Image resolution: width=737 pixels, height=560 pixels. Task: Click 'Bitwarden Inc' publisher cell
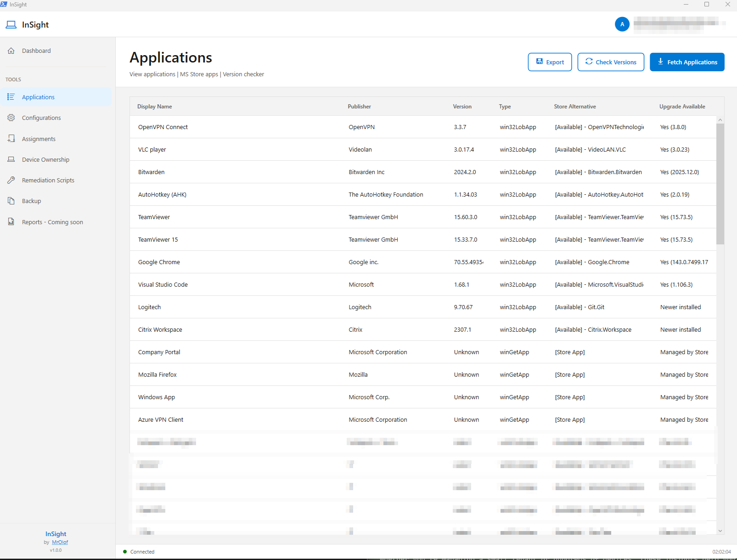pyautogui.click(x=366, y=172)
